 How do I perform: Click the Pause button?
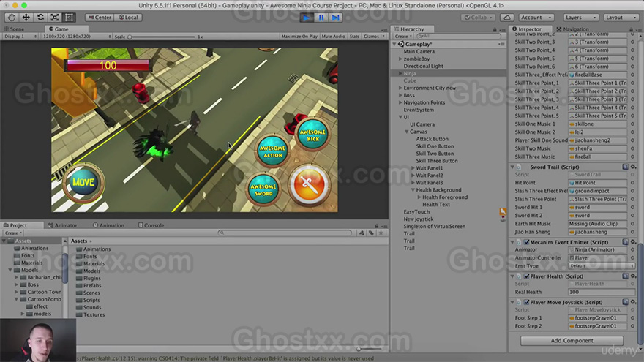pyautogui.click(x=321, y=18)
